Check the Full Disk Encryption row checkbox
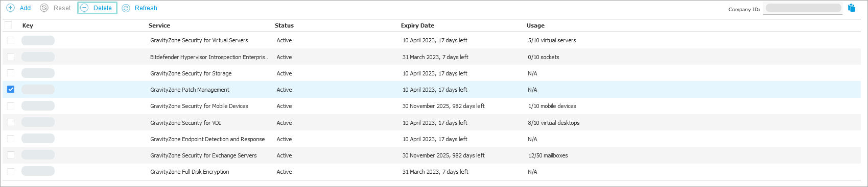Image resolution: width=868 pixels, height=187 pixels. click(x=11, y=172)
